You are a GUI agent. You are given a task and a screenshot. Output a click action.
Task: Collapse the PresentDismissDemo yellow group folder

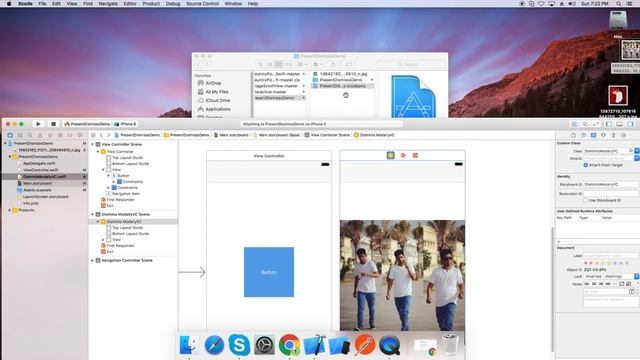pyautogui.click(x=10, y=157)
